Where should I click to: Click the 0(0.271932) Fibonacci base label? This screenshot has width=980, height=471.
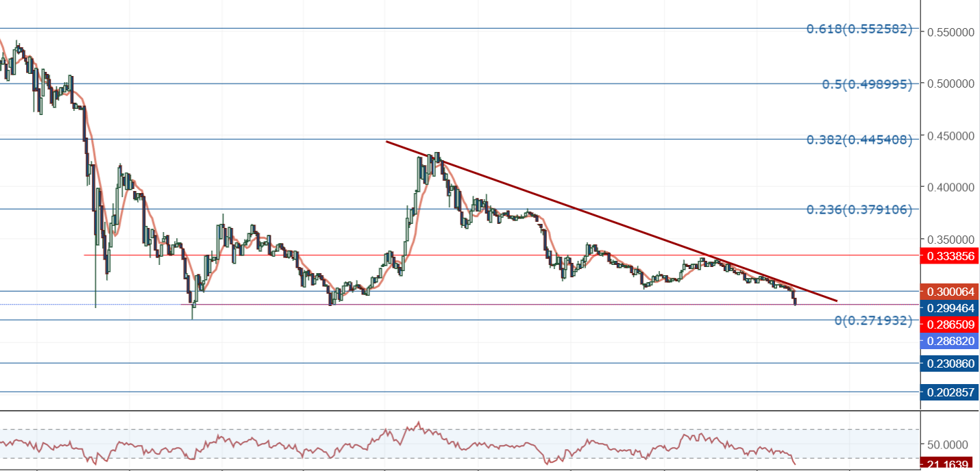(873, 320)
